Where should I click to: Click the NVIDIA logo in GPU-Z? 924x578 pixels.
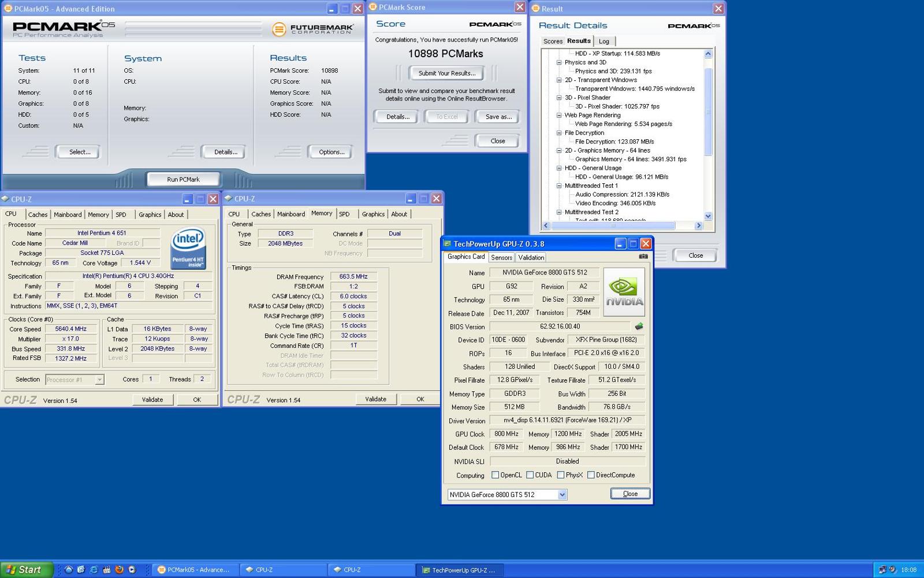pos(624,292)
